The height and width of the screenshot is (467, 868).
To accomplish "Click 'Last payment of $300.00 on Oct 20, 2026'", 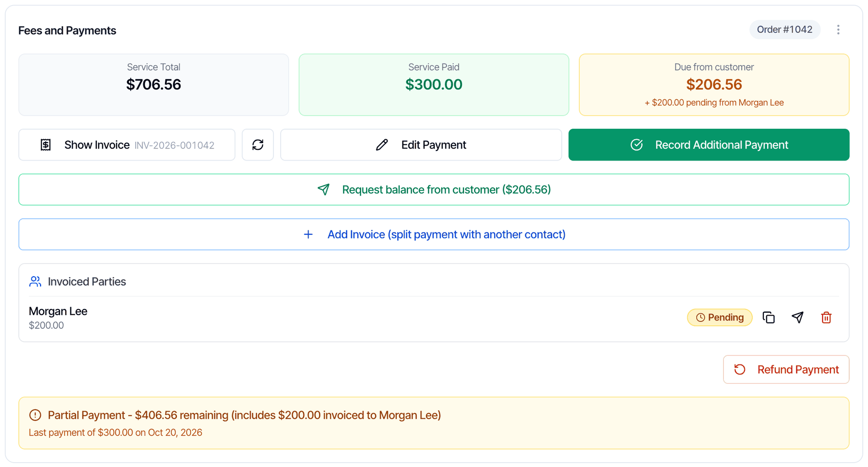I will pos(115,432).
